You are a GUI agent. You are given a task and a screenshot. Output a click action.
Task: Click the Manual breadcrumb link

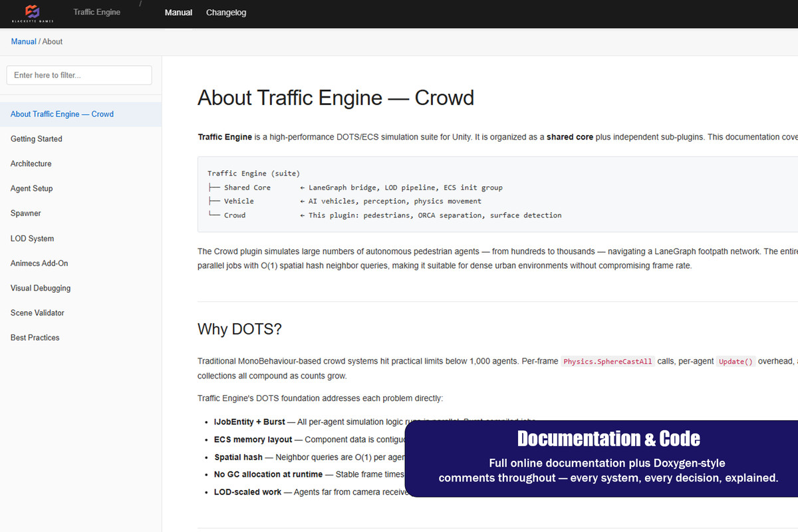24,41
